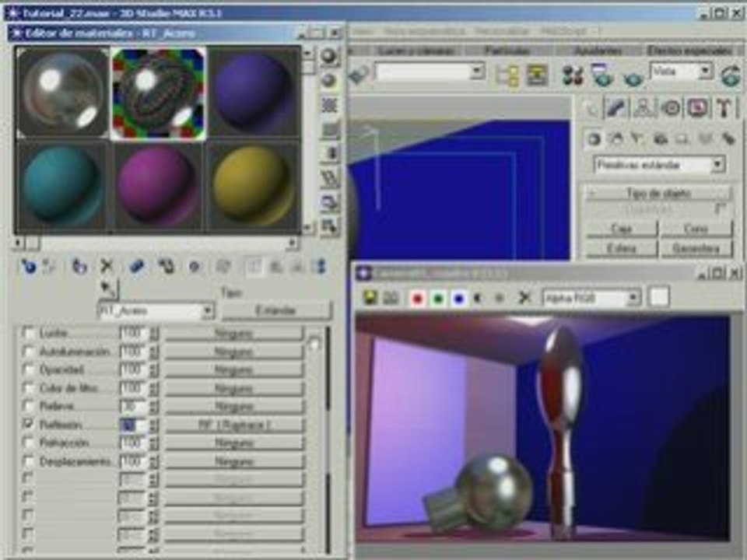747x560 pixels.
Task: Switch to Luces y cámaras tab
Action: click(415, 51)
